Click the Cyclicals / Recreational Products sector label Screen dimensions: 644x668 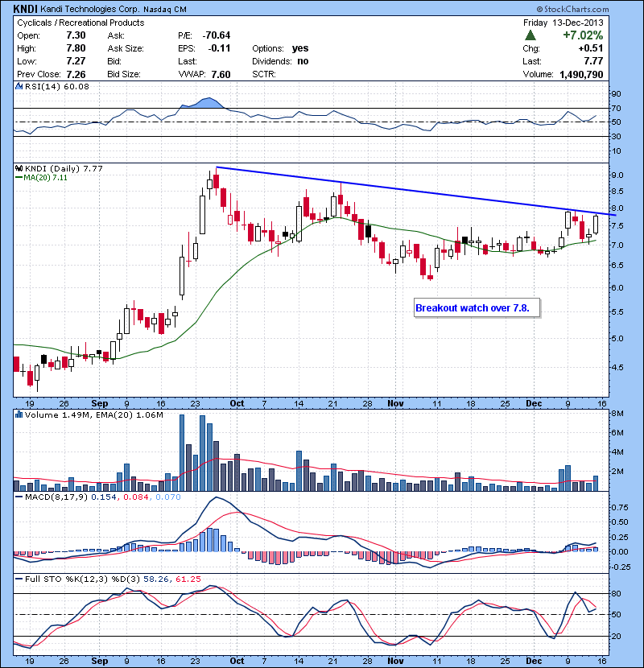click(x=80, y=23)
